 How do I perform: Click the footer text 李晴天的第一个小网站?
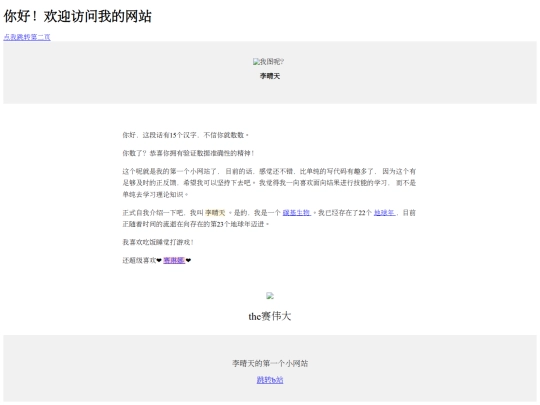[x=270, y=363]
